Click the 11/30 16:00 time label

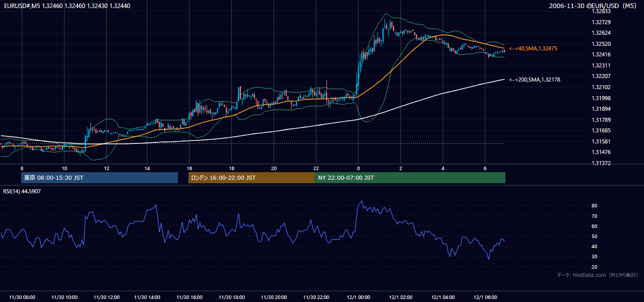click(x=190, y=297)
